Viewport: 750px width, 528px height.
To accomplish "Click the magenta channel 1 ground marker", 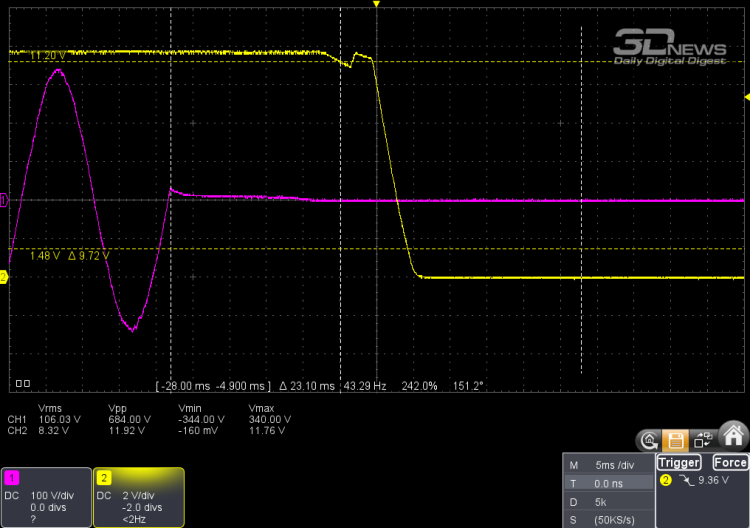I will tap(4, 201).
